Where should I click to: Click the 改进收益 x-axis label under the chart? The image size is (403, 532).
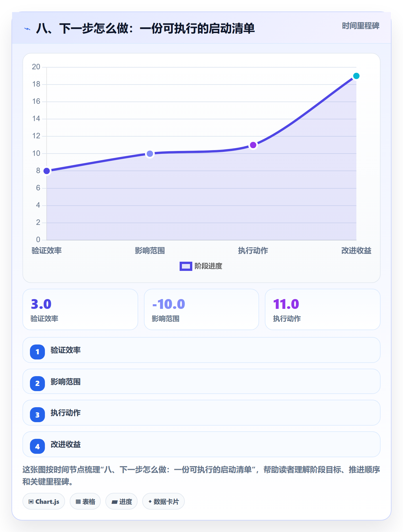click(x=356, y=251)
